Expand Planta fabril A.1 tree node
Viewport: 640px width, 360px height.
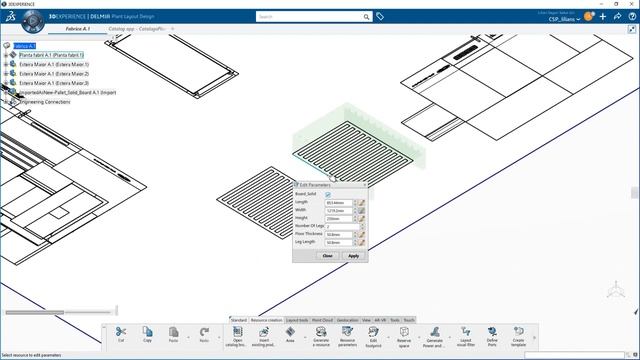(6, 55)
